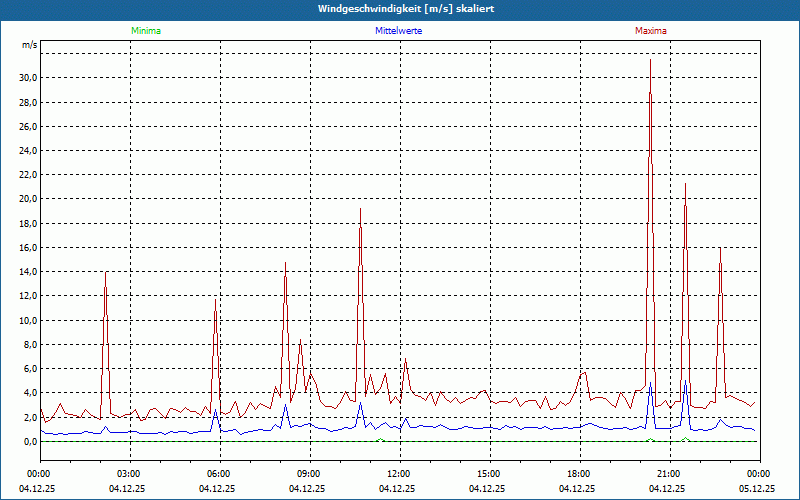800x500 pixels.
Task: Click the 30,0 y-axis label
Action: 28,78
